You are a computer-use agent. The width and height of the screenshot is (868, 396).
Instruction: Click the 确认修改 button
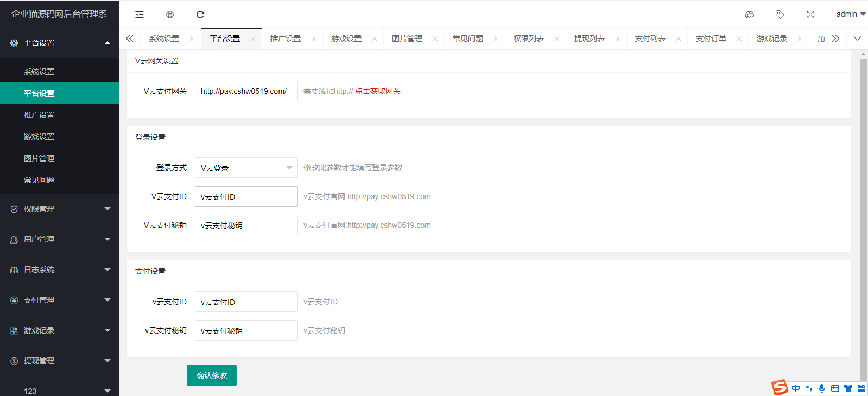[211, 375]
